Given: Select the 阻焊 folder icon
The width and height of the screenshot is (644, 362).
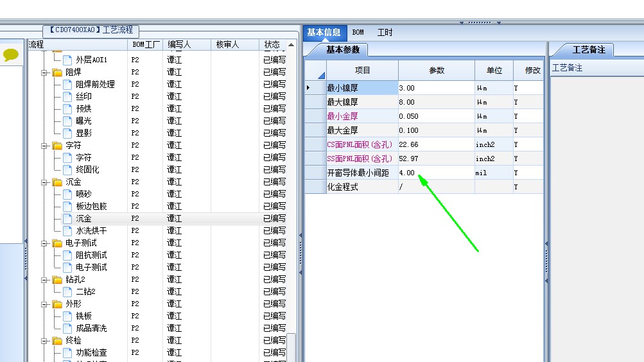Looking at the screenshot, I should pos(58,73).
